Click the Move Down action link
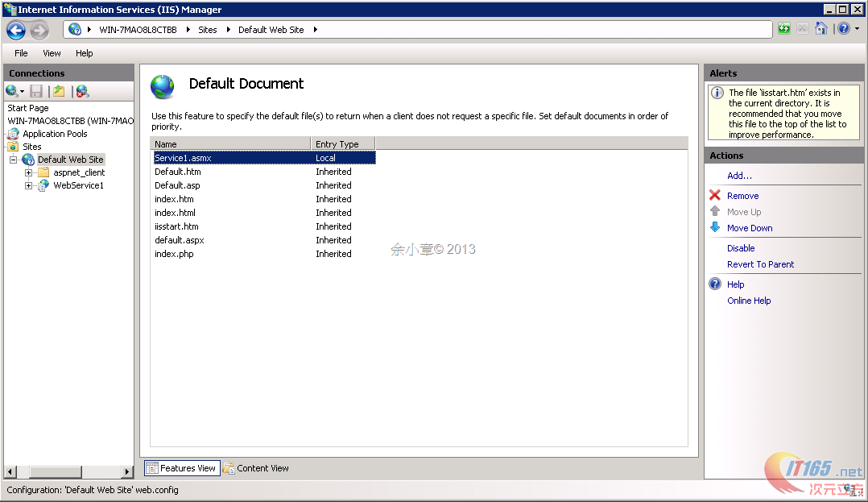Viewport: 868px width, 502px height. tap(750, 228)
